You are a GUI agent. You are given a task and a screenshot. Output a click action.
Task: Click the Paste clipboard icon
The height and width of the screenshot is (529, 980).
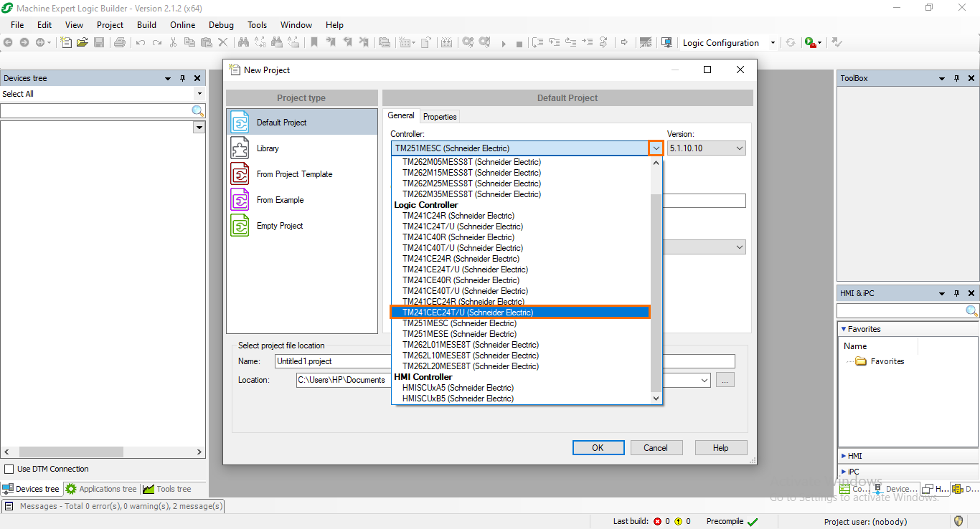pyautogui.click(x=206, y=42)
